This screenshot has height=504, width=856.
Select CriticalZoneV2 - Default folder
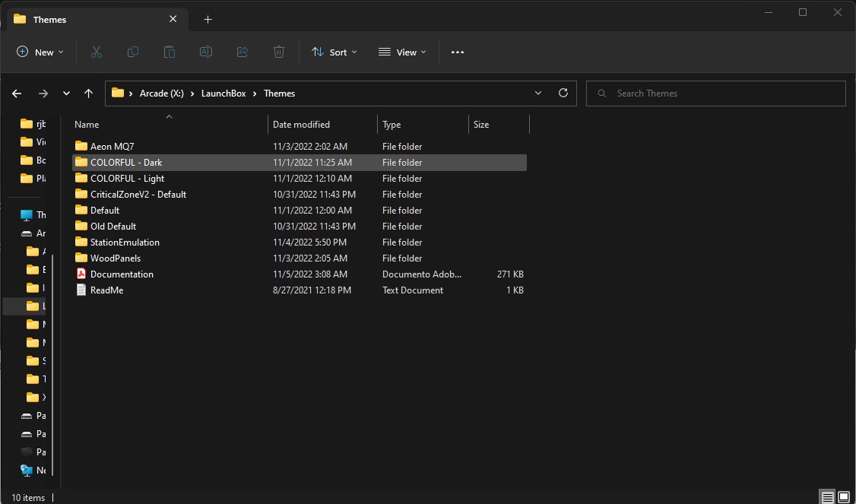(x=300, y=194)
